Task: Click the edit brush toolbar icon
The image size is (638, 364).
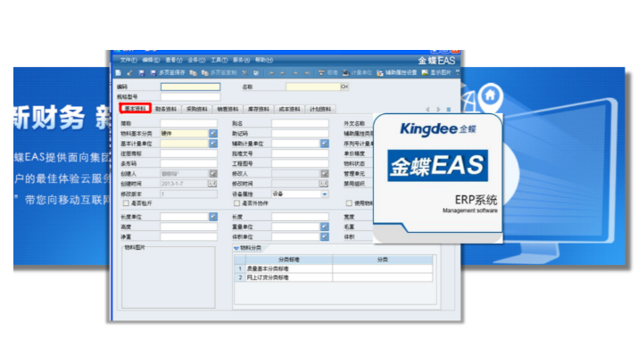Action: coord(129,73)
